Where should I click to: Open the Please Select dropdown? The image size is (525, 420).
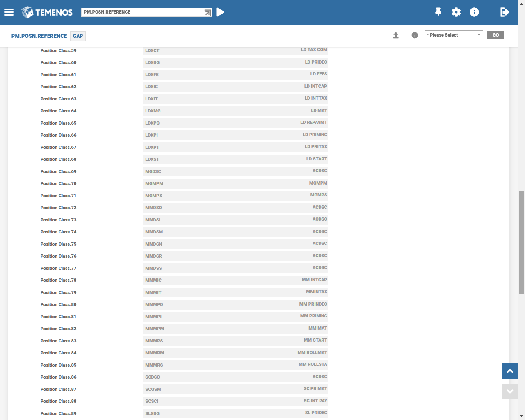tap(453, 35)
